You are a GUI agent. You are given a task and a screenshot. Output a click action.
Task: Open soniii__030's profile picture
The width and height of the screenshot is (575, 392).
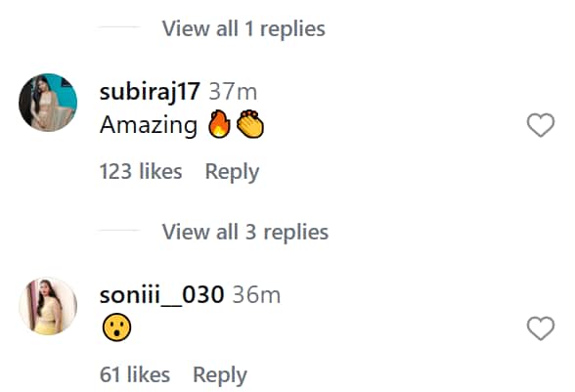point(48,306)
